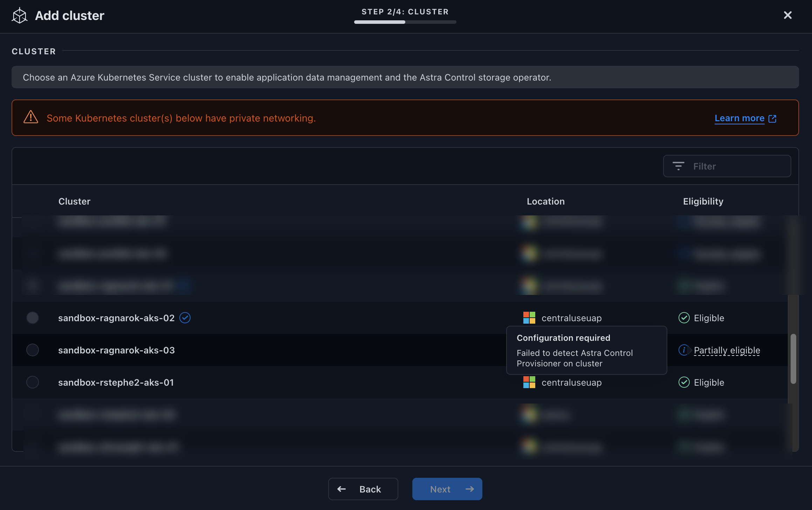Click the filter lines icon

tap(678, 166)
